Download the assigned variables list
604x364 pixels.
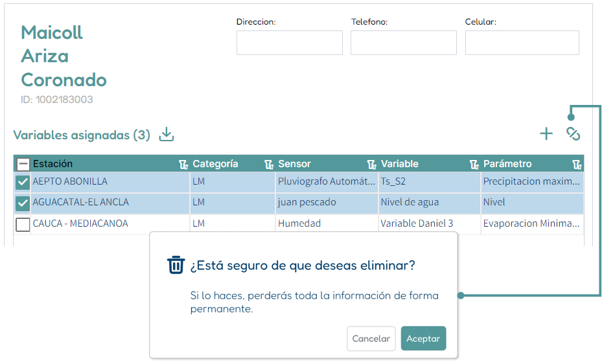tap(167, 134)
